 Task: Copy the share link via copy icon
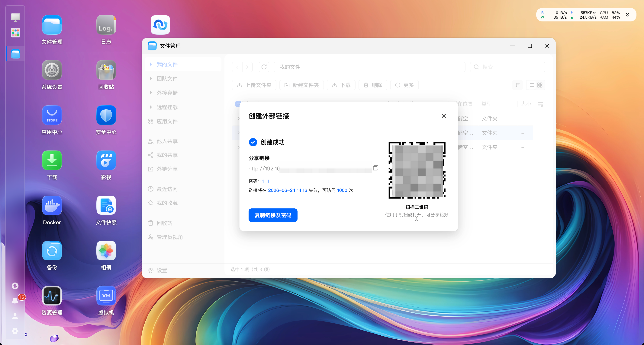tap(375, 168)
